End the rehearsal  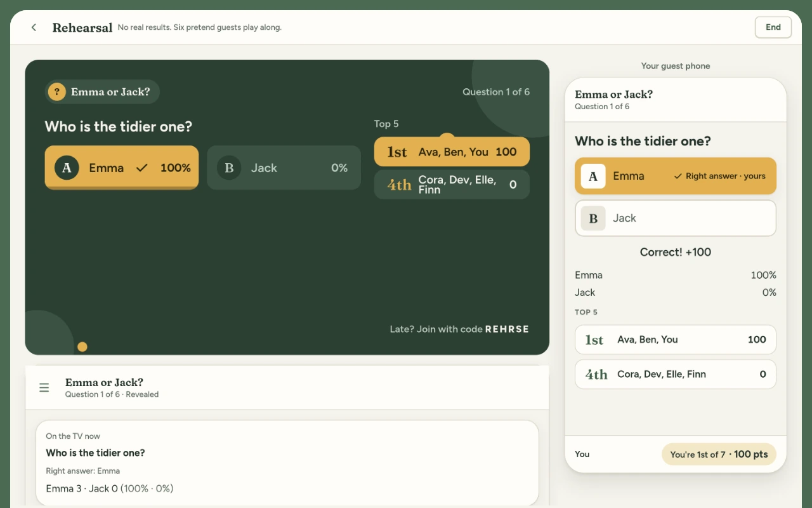773,27
